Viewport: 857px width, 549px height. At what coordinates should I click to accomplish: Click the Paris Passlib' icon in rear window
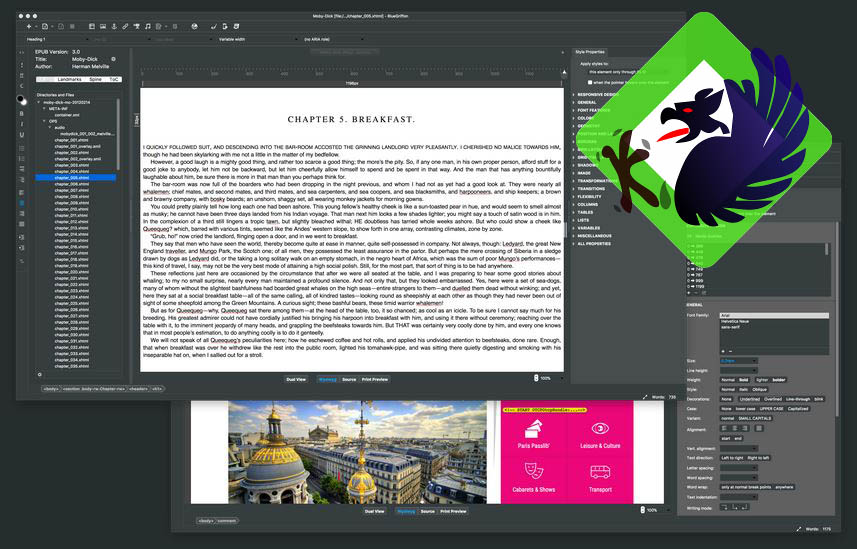click(533, 429)
